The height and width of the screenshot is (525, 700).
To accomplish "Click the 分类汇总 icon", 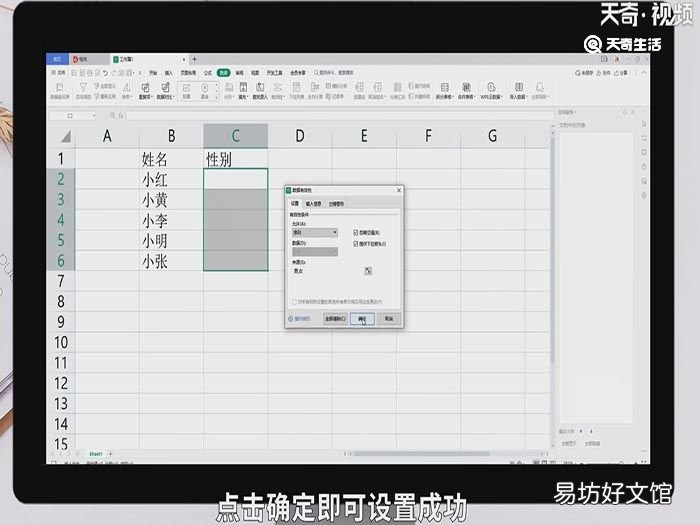I will pyautogui.click(x=397, y=91).
